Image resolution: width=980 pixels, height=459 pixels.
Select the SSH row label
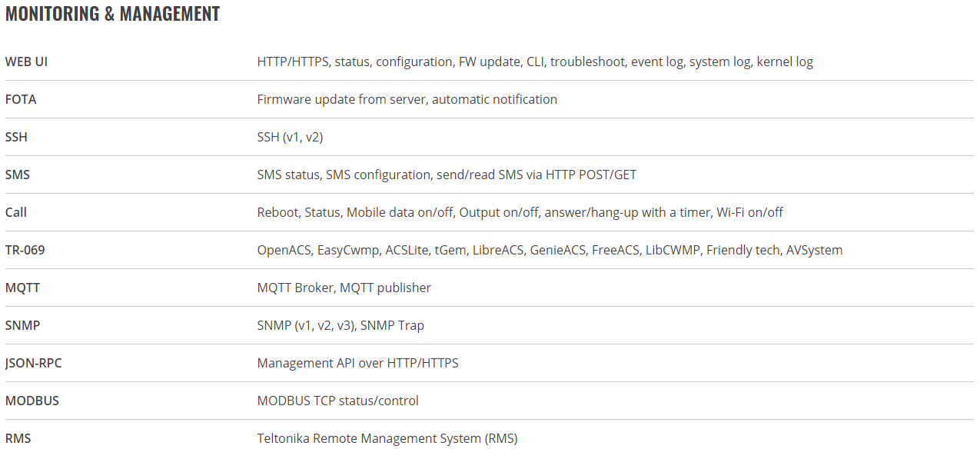pyautogui.click(x=16, y=137)
